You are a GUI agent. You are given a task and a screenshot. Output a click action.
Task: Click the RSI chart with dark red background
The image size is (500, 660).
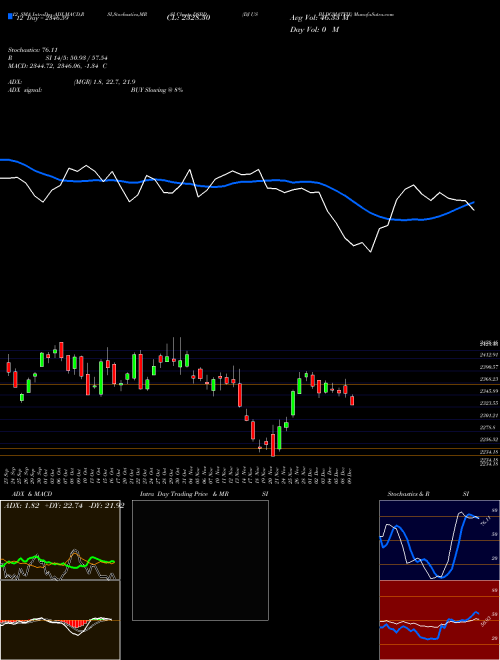pos(439,620)
